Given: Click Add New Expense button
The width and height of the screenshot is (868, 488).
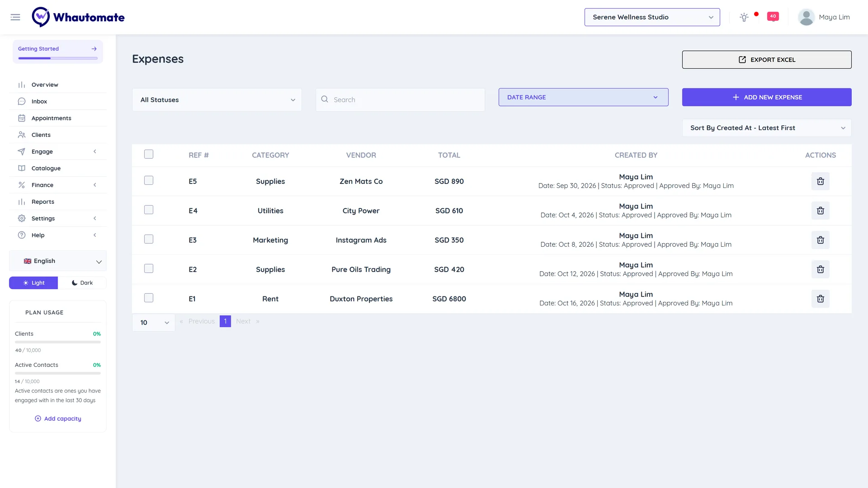Looking at the screenshot, I should click(x=766, y=97).
